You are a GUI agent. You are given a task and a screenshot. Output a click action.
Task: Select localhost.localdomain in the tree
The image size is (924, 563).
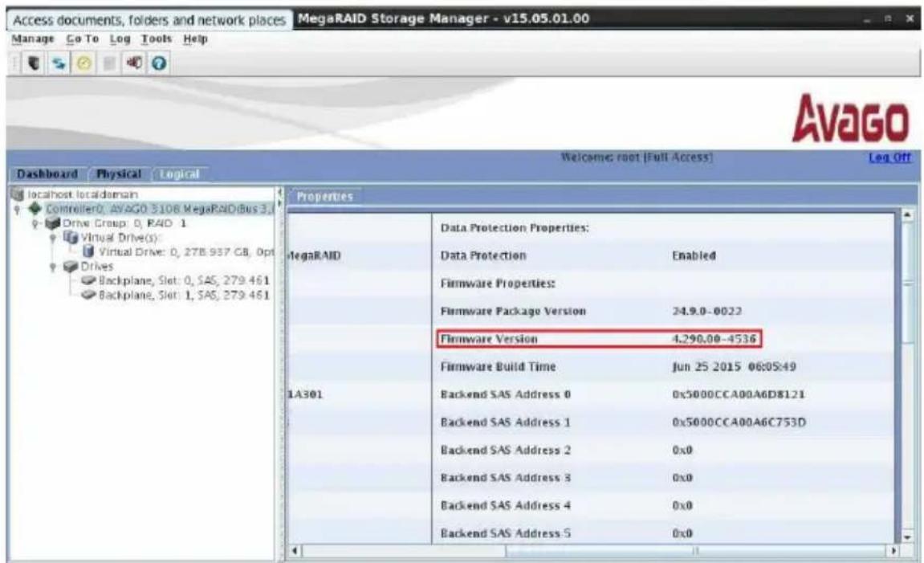pos(83,194)
